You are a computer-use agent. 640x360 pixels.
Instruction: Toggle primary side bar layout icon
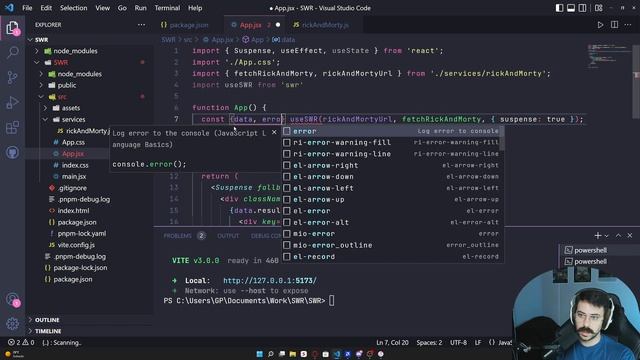coord(559,8)
